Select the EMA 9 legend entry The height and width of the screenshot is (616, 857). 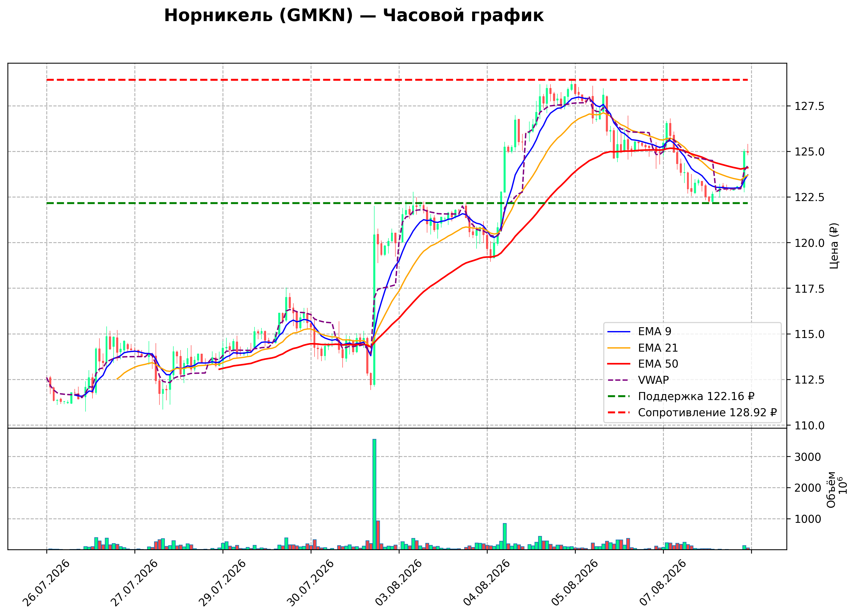coord(639,331)
